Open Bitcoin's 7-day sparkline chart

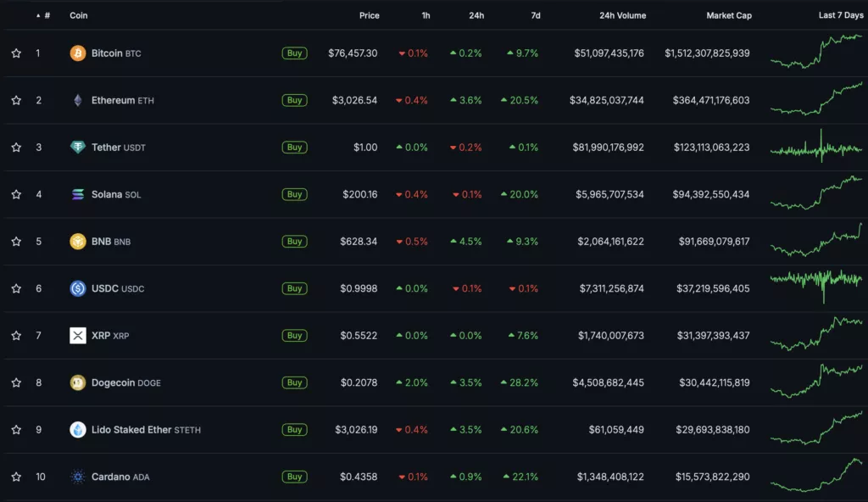pos(816,52)
